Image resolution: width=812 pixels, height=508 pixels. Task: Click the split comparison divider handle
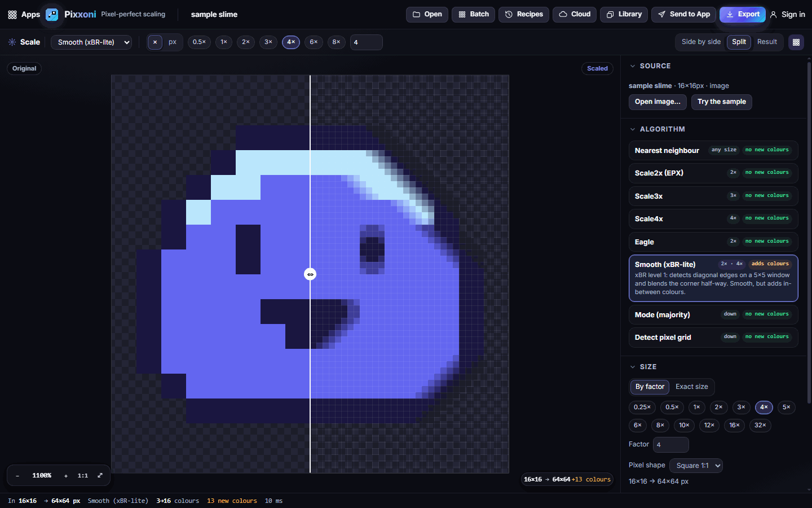pos(310,274)
